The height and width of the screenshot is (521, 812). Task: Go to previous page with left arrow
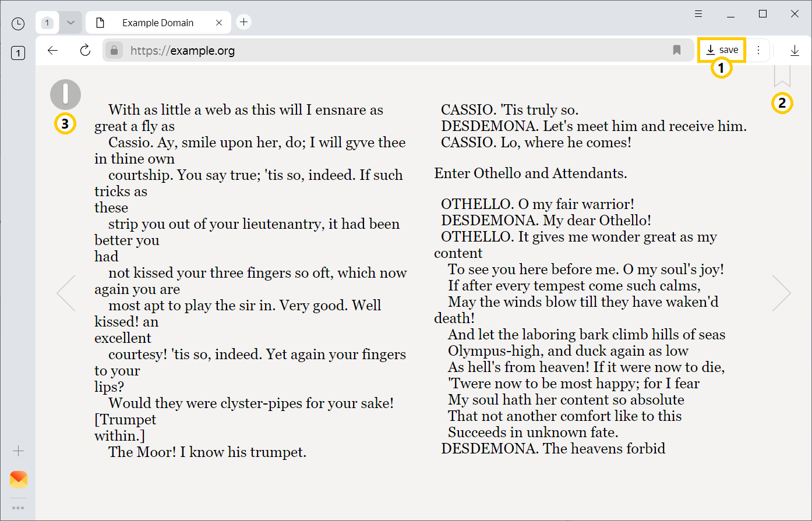(66, 293)
